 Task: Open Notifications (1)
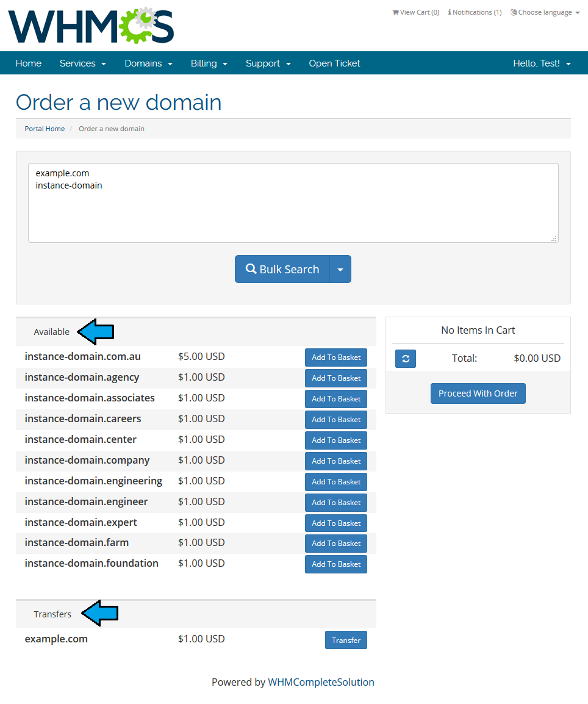475,13
